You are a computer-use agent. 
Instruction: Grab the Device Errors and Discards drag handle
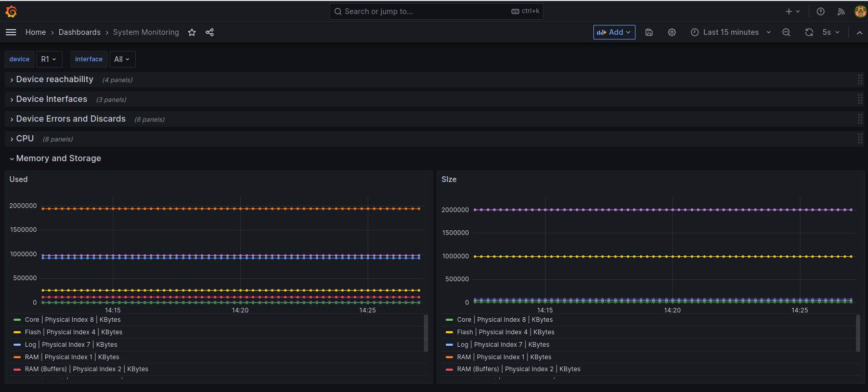point(860,119)
